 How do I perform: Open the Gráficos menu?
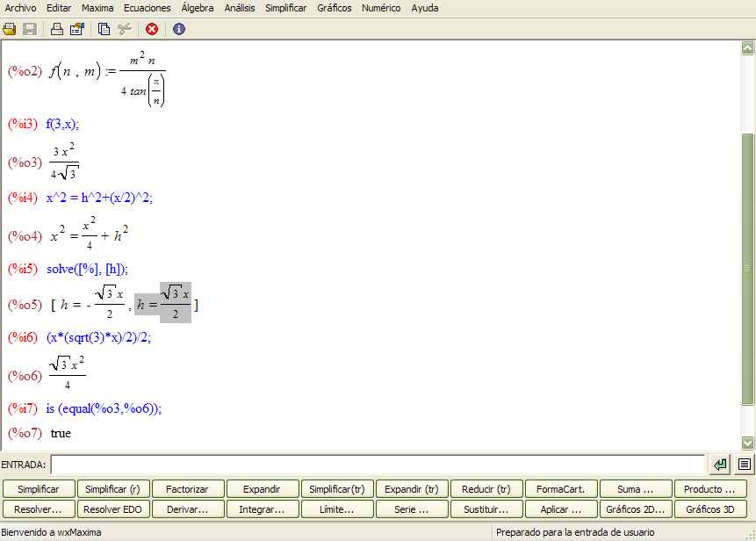pyautogui.click(x=334, y=8)
